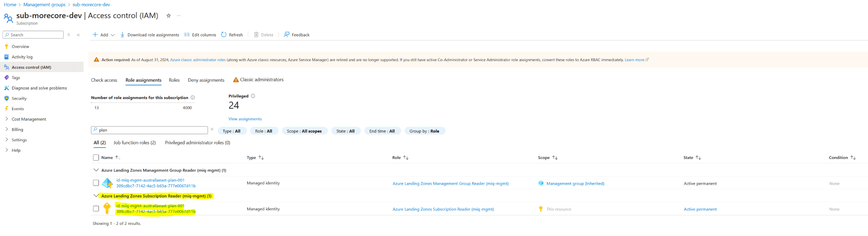868x236 pixels.
Task: Click the sidebar Search field
Action: [33, 35]
